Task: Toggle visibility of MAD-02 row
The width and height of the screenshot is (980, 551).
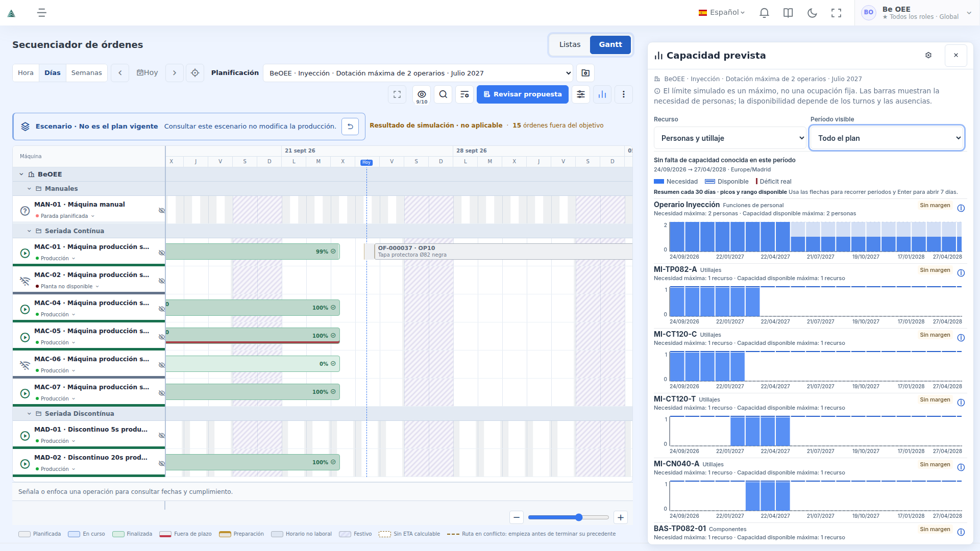Action: (x=162, y=464)
